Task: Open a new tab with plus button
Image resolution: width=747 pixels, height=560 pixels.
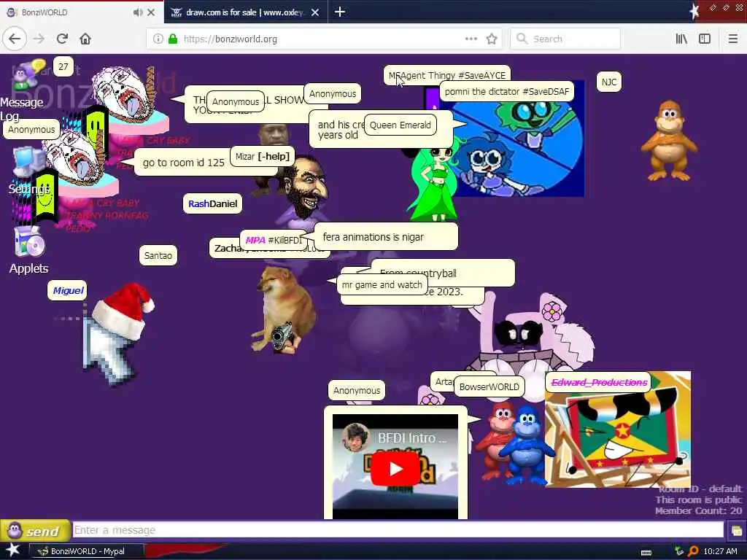Action: coord(340,12)
